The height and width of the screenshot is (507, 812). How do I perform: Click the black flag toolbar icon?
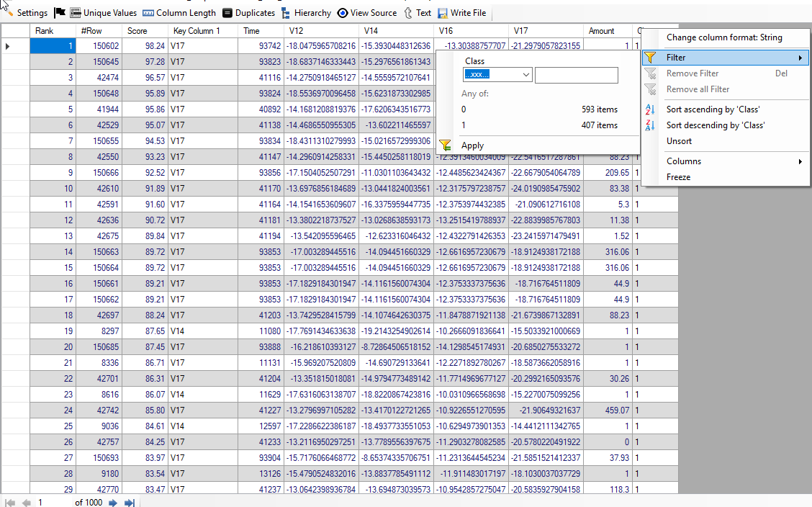60,13
